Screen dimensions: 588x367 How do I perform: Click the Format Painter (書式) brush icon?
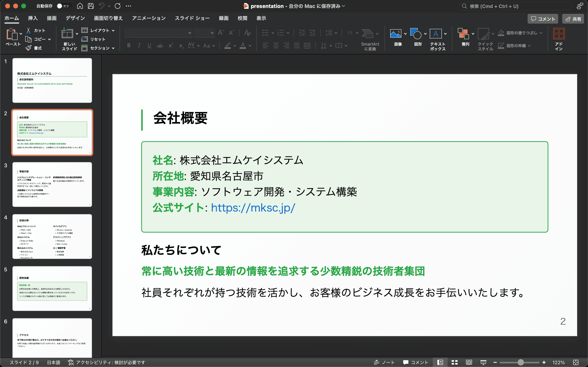pyautogui.click(x=29, y=48)
